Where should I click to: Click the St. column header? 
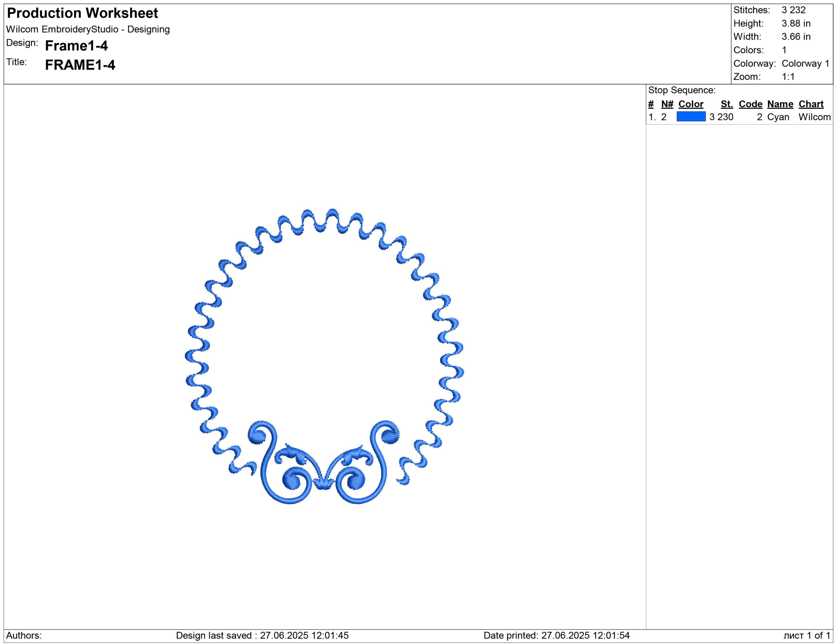[x=726, y=104]
